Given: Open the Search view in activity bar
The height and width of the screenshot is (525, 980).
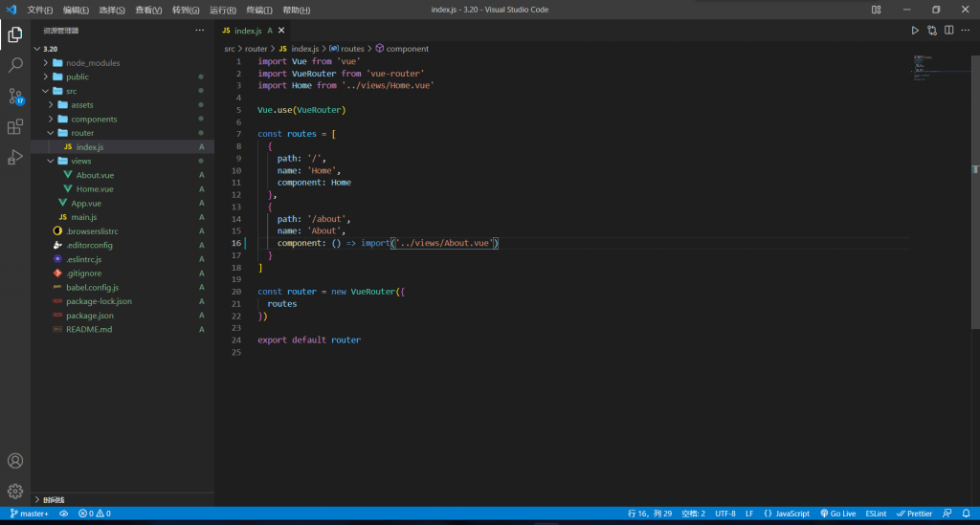Looking at the screenshot, I should click(x=15, y=65).
